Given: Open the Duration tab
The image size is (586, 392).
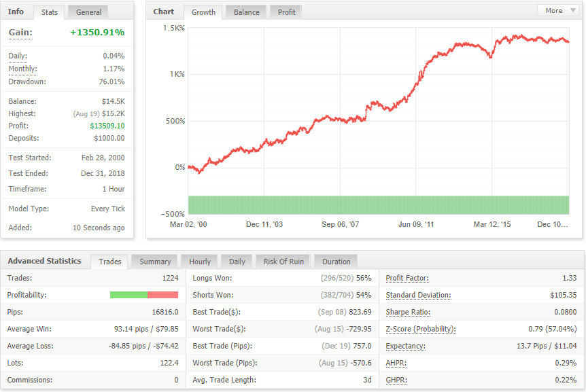Looking at the screenshot, I should click(x=337, y=262).
